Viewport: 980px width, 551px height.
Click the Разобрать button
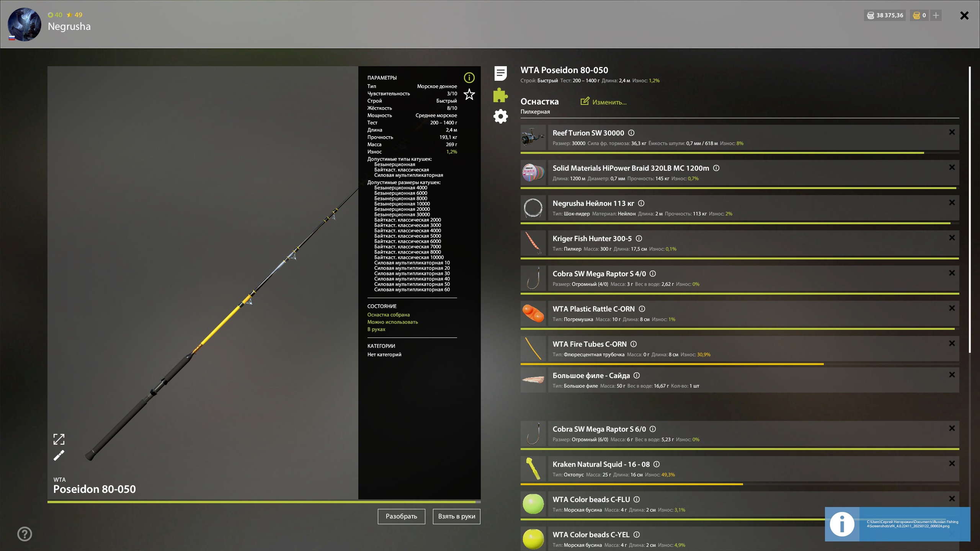pos(401,516)
